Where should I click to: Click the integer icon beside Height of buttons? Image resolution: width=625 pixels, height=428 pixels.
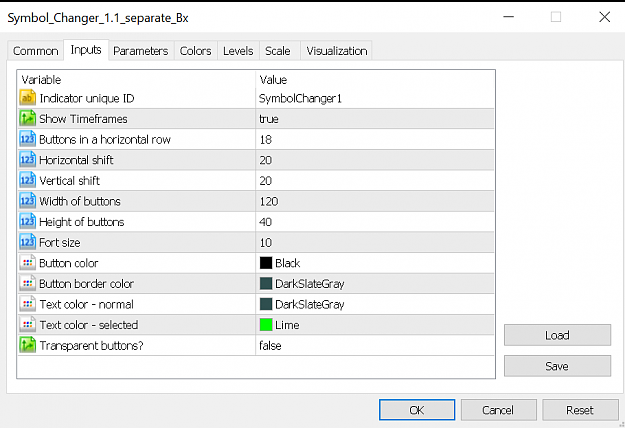tap(28, 222)
